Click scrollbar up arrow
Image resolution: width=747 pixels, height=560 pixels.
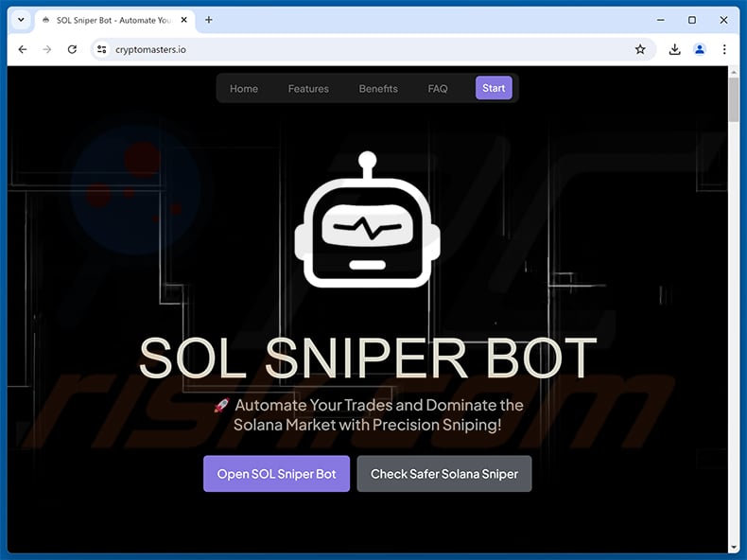(x=734, y=72)
